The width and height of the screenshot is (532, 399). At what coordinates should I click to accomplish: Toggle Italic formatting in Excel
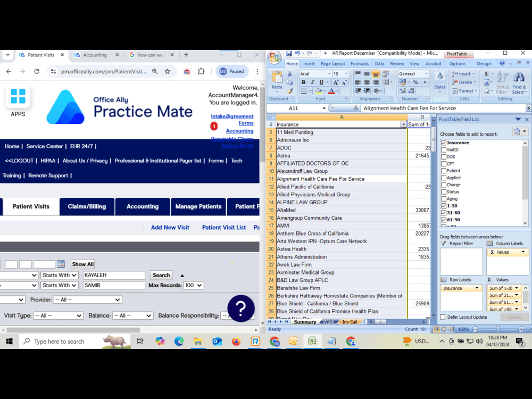[312, 82]
